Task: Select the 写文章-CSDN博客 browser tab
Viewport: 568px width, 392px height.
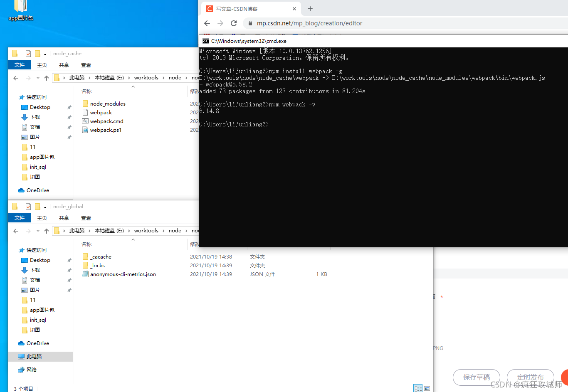Action: (x=251, y=9)
